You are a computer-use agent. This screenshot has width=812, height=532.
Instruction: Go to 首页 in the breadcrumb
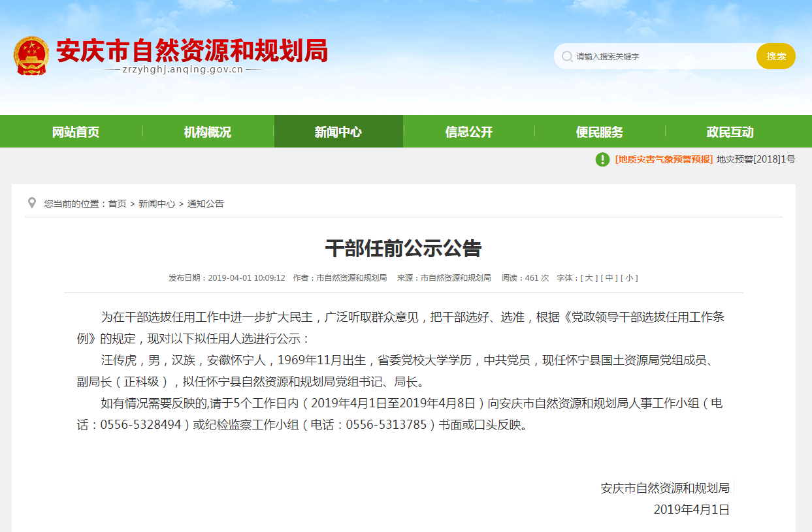click(118, 204)
